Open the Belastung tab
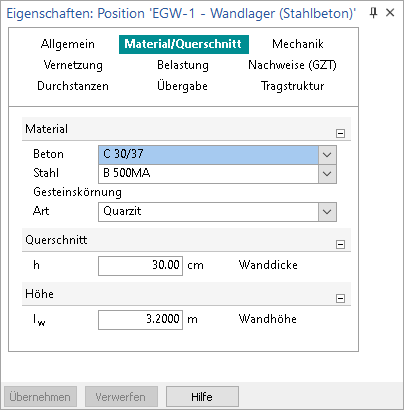 click(183, 65)
